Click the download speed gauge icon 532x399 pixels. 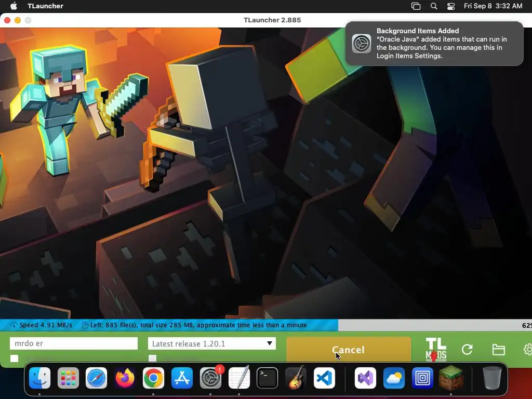tap(14, 325)
